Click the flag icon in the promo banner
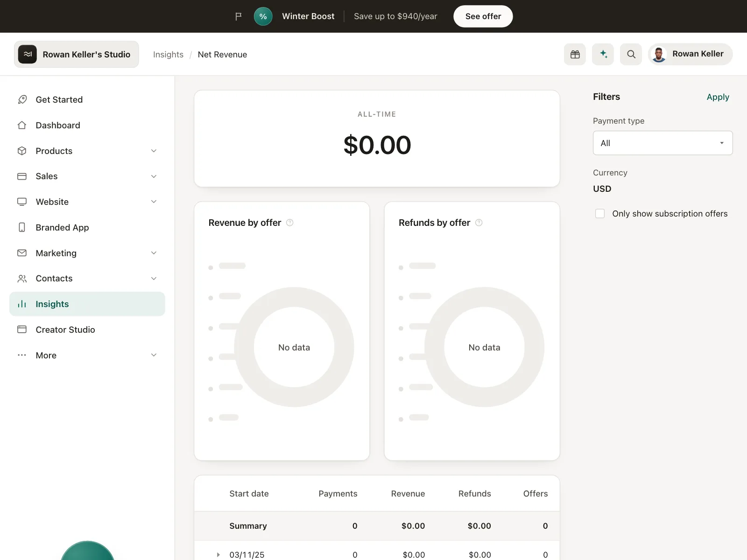Screen dimensions: 747x560 [238, 16]
